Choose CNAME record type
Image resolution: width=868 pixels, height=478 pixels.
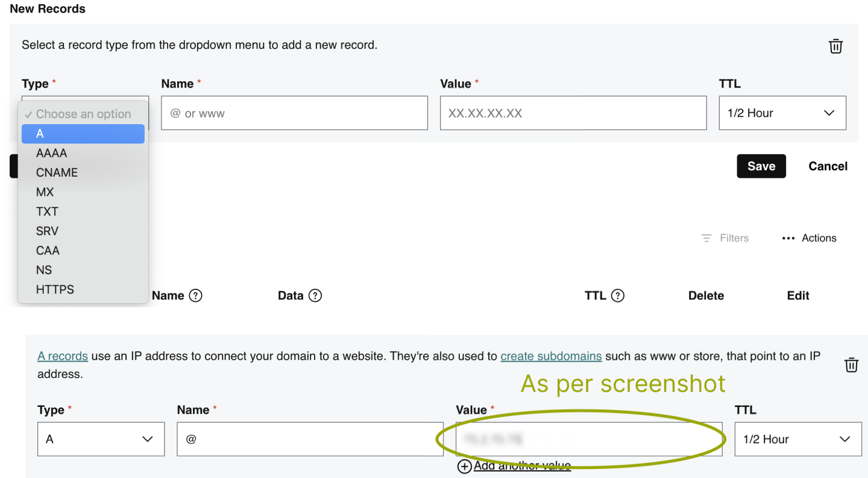[x=57, y=172]
